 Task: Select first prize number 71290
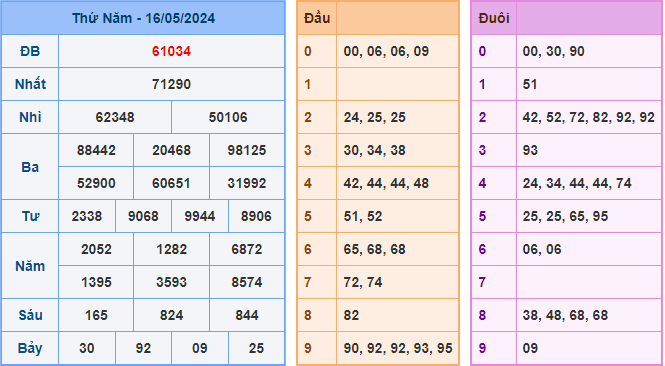tap(171, 84)
